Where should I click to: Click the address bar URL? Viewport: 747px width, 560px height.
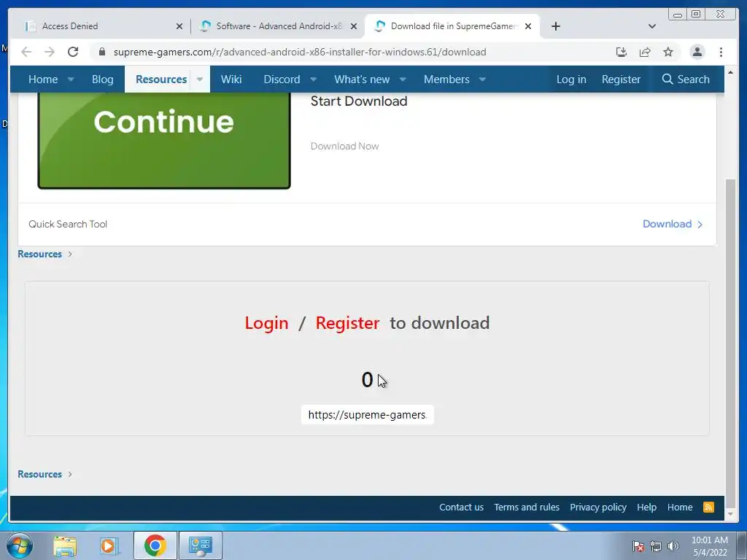[300, 52]
